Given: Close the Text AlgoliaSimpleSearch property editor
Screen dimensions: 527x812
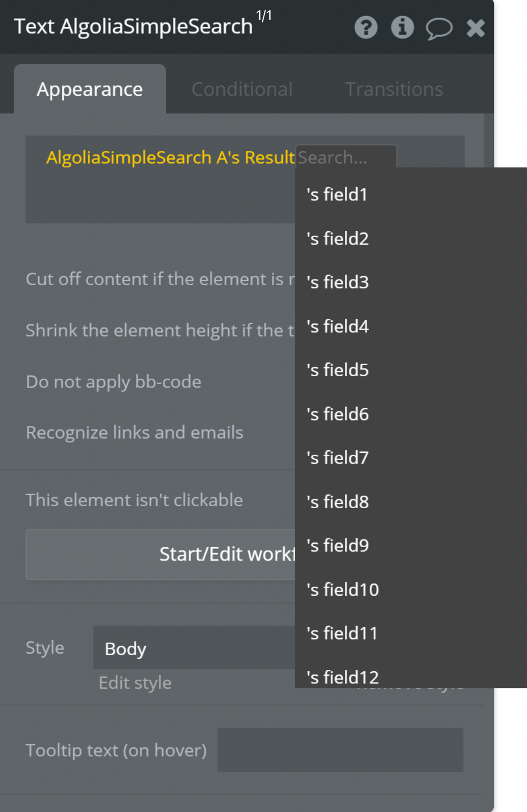Looking at the screenshot, I should pyautogui.click(x=475, y=28).
